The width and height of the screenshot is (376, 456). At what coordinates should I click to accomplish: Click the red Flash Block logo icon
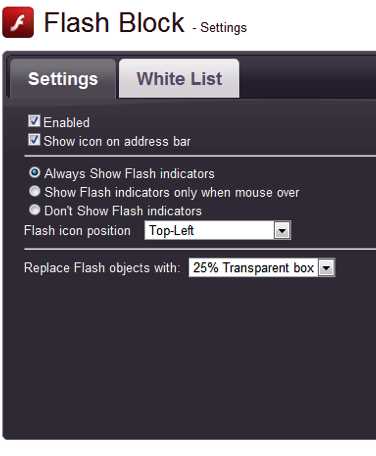pos(18,22)
